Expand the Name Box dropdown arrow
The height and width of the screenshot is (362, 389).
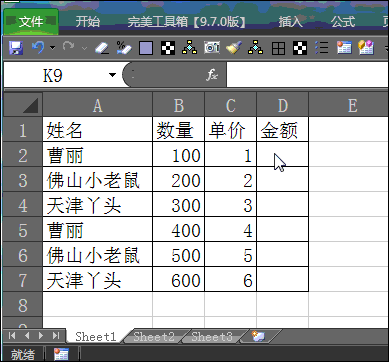tap(112, 75)
